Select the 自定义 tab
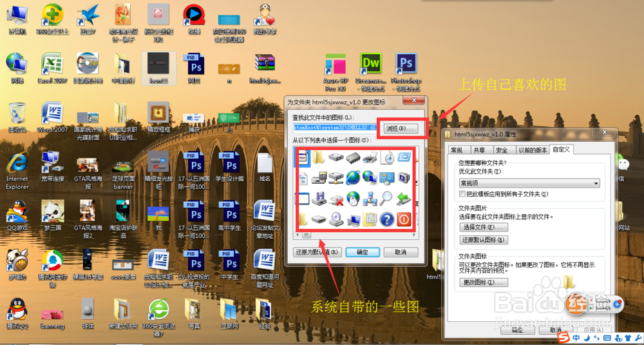The image size is (644, 345). point(561,149)
